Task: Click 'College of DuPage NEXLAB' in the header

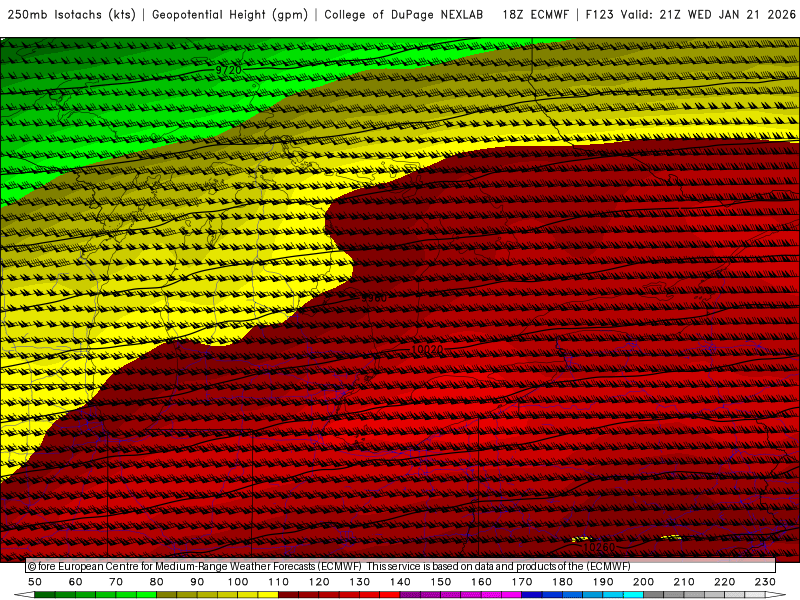Action: point(404,15)
